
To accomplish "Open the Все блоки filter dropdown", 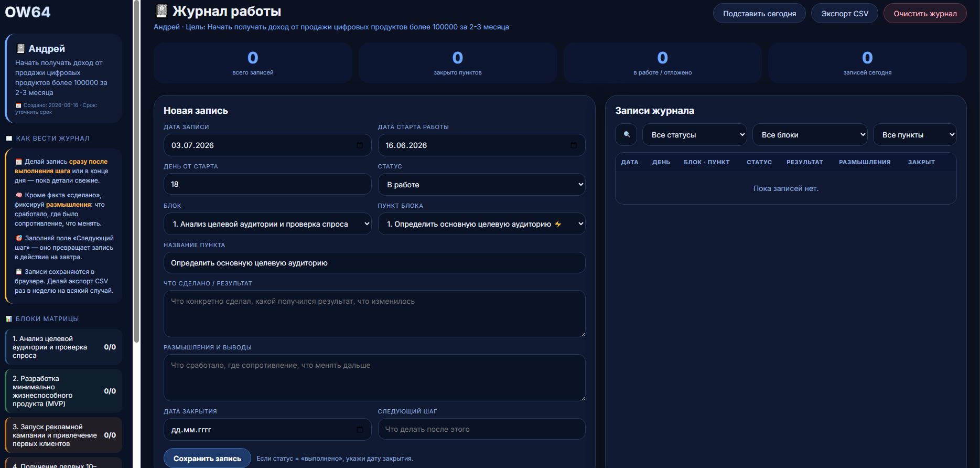I will tap(810, 135).
